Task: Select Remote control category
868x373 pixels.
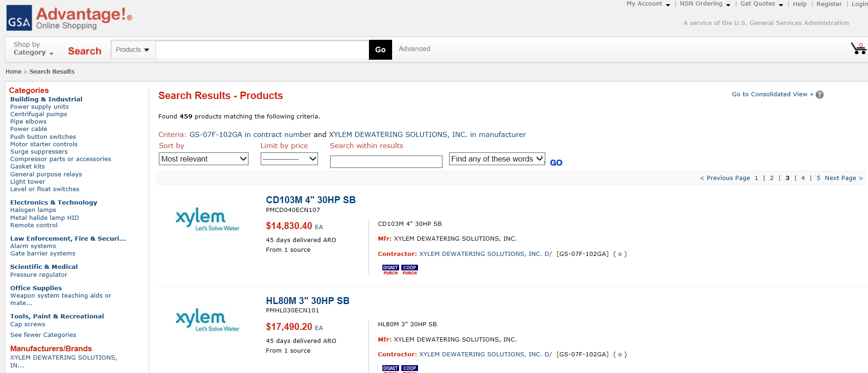Action: pyautogui.click(x=34, y=225)
